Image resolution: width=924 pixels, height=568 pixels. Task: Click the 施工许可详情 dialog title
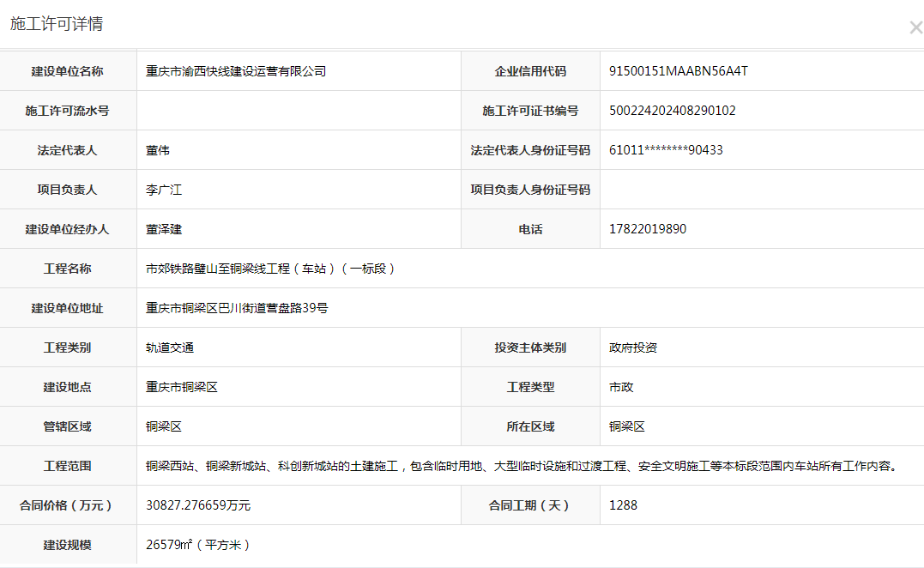57,24
